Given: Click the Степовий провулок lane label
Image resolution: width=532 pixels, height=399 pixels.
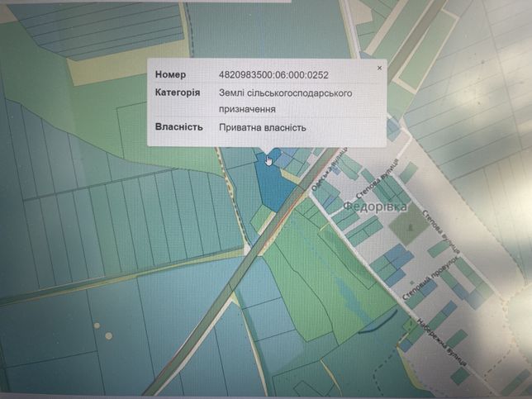Looking at the screenshot, I should 430,279.
